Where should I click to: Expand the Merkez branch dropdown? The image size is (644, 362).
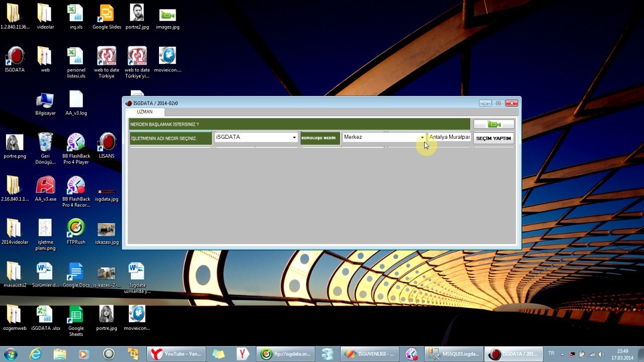coord(422,137)
